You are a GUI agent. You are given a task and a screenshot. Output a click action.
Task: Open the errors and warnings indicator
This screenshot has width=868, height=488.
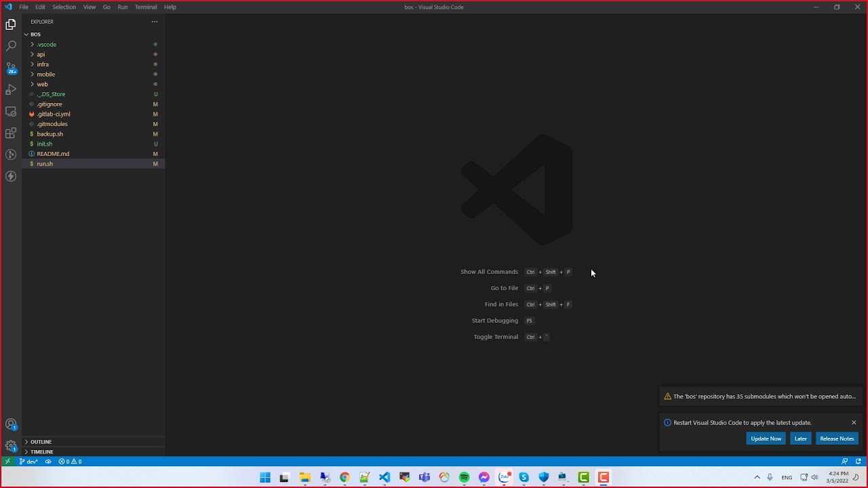[70, 462]
